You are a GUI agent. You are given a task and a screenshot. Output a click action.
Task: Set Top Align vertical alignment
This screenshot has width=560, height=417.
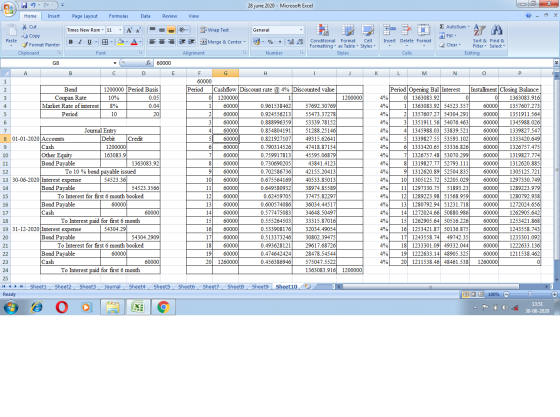pos(152,30)
